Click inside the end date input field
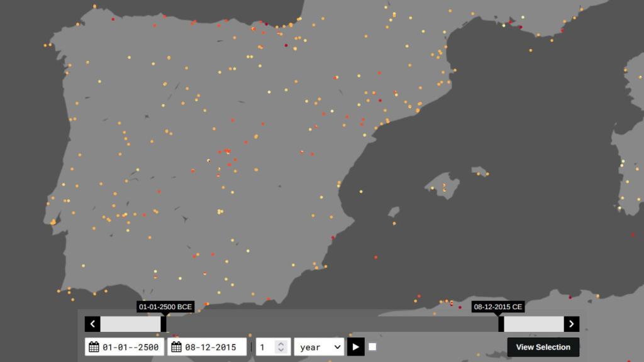This screenshot has height=362, width=644. coord(211,346)
